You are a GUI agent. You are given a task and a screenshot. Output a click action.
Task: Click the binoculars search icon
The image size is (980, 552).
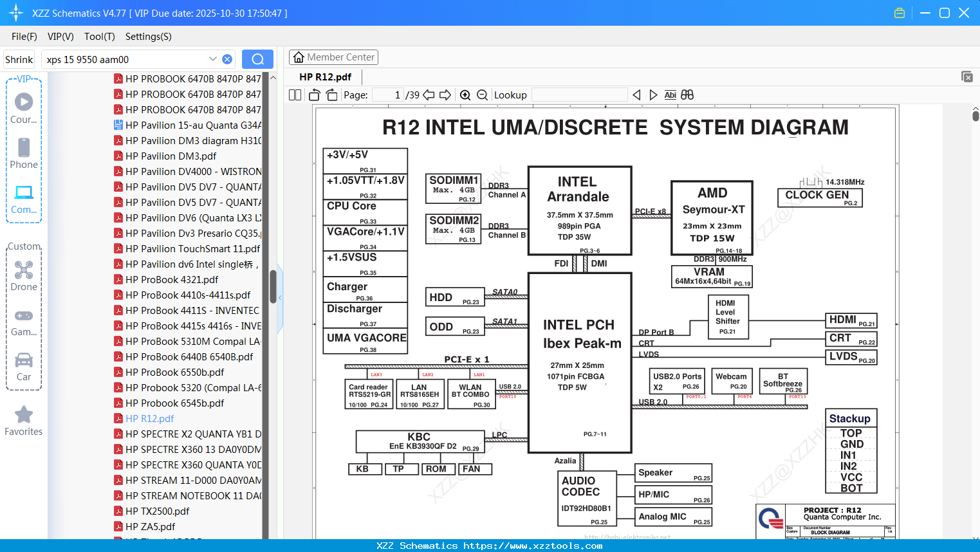click(x=687, y=95)
